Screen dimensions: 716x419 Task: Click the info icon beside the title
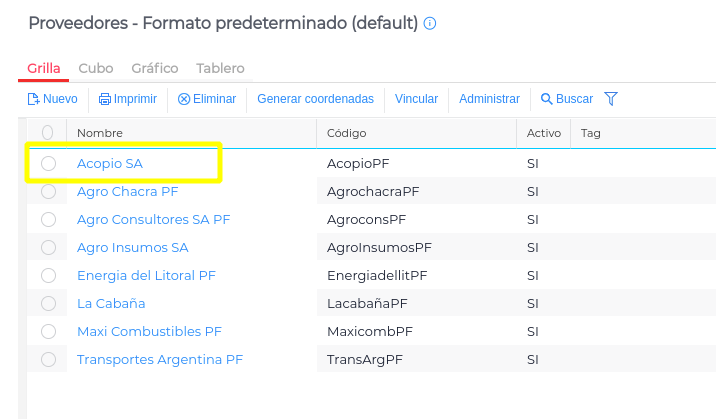click(430, 23)
